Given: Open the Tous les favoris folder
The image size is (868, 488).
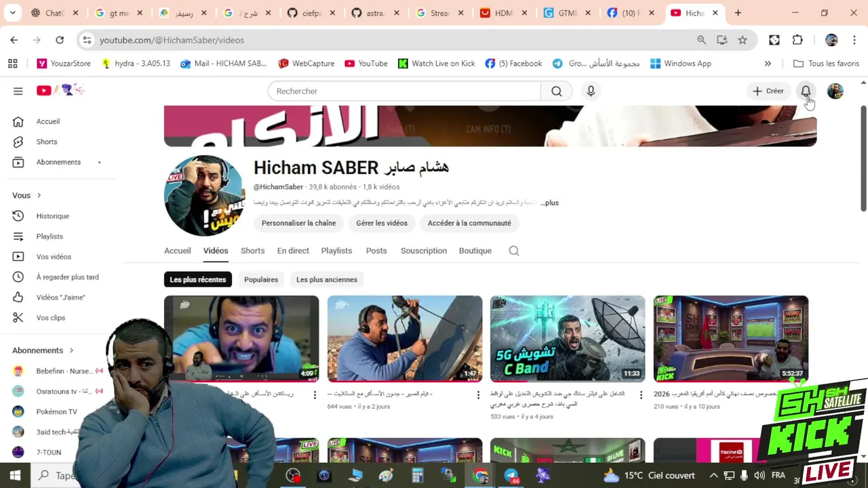Looking at the screenshot, I should (826, 63).
